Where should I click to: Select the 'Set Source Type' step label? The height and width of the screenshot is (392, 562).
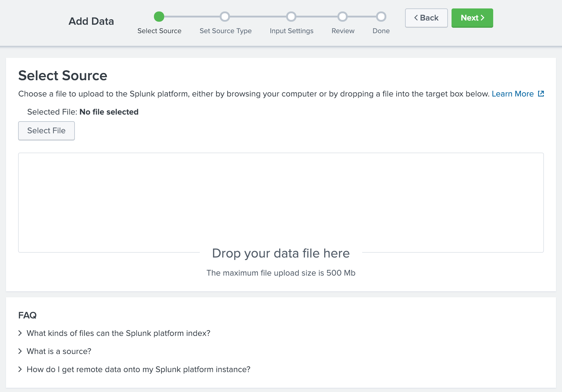point(225,31)
